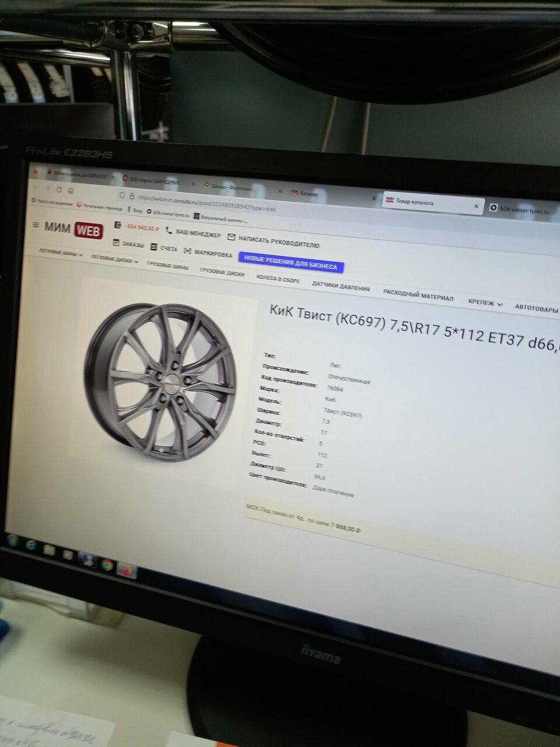The width and height of the screenshot is (560, 747).
Task: Click the b2b.vianor-tyres.ru bookmark
Action: click(x=169, y=214)
